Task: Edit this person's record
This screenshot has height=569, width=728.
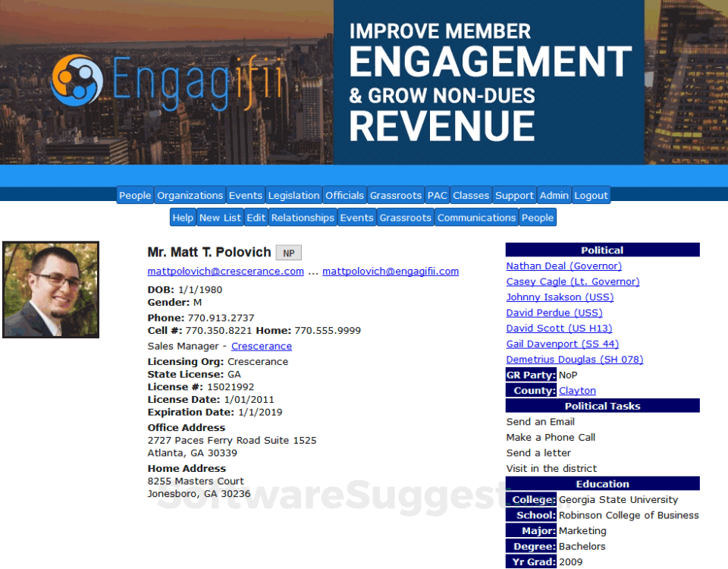Action: coord(256,218)
